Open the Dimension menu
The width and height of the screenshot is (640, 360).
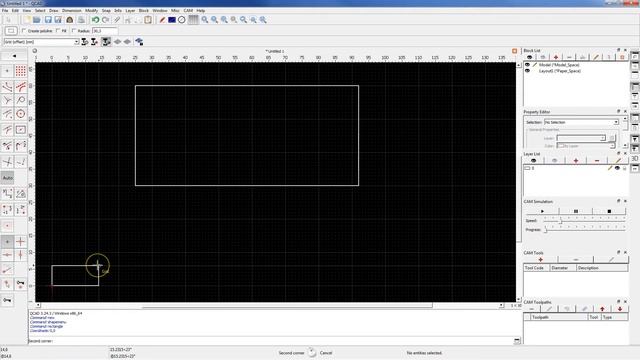click(x=71, y=11)
